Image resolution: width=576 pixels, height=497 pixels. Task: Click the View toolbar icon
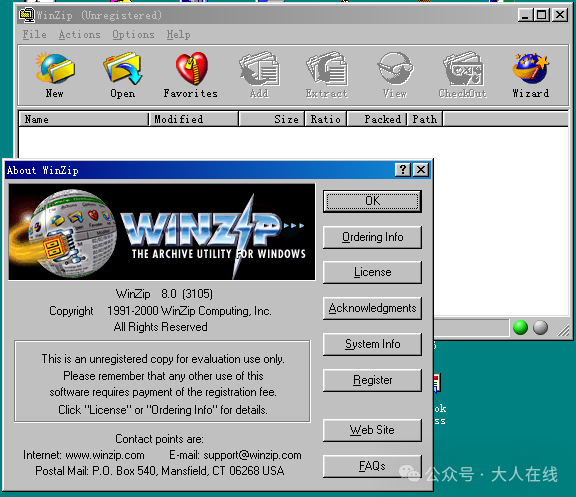395,75
